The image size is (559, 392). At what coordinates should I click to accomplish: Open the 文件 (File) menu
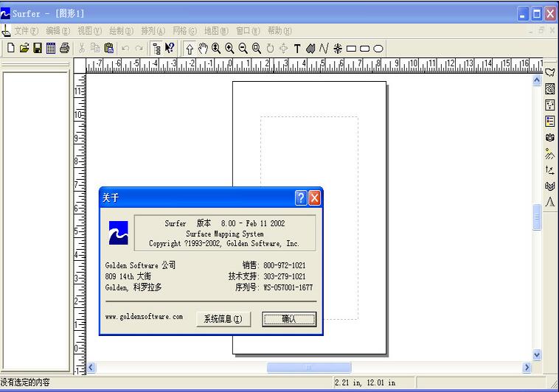coord(27,31)
